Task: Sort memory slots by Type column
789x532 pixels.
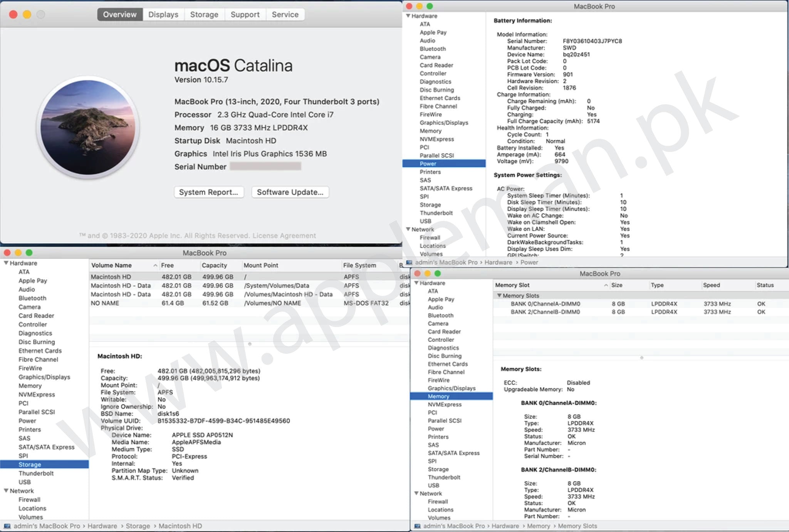Action: point(675,285)
